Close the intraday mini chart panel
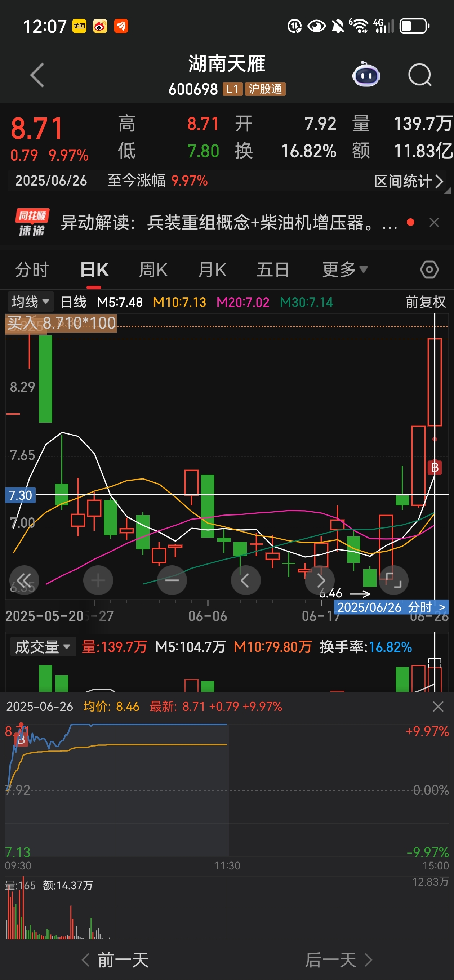The image size is (454, 980). [x=438, y=707]
